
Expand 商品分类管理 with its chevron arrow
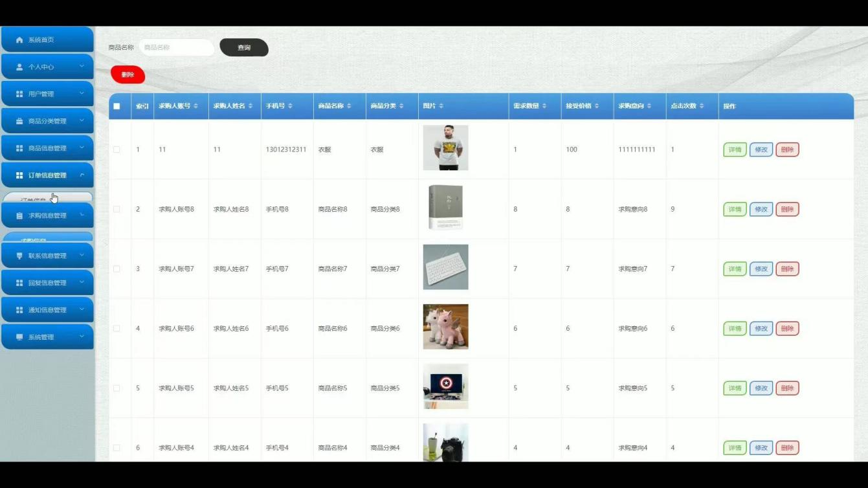point(82,120)
